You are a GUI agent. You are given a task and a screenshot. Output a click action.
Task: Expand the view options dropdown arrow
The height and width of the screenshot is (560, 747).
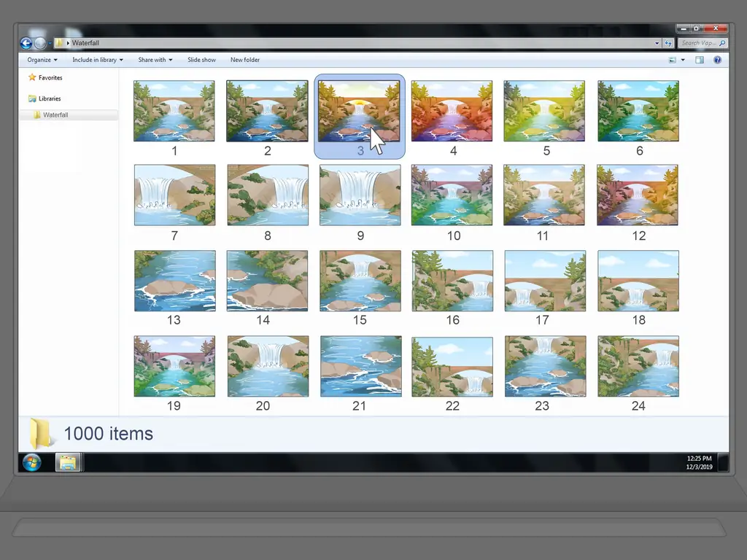pyautogui.click(x=683, y=60)
